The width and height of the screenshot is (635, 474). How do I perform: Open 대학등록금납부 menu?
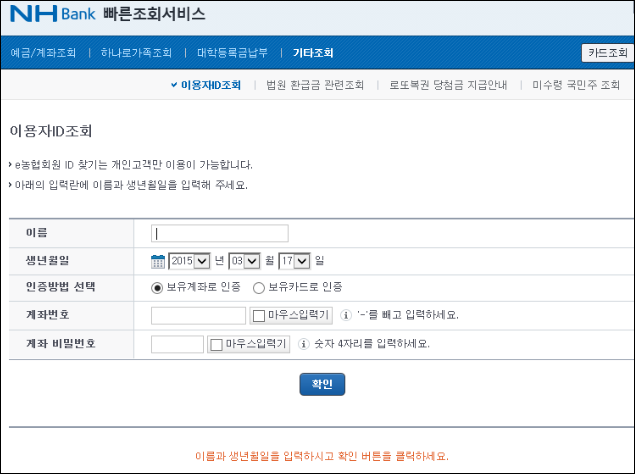point(232,53)
